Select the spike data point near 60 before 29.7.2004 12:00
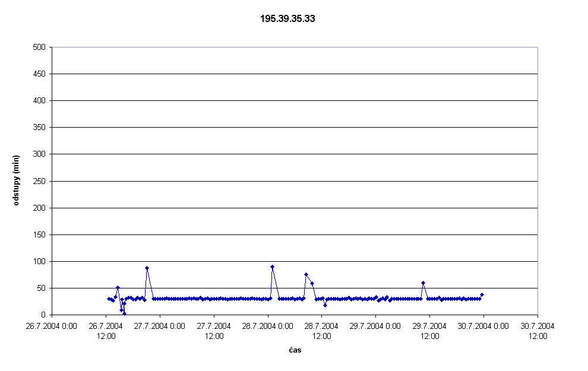 pos(423,283)
